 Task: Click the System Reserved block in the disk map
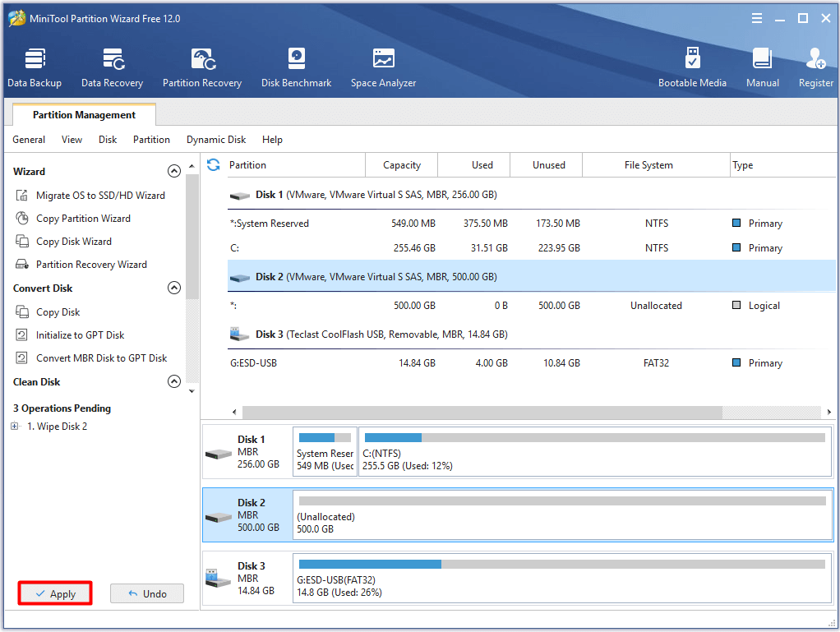[x=325, y=451]
